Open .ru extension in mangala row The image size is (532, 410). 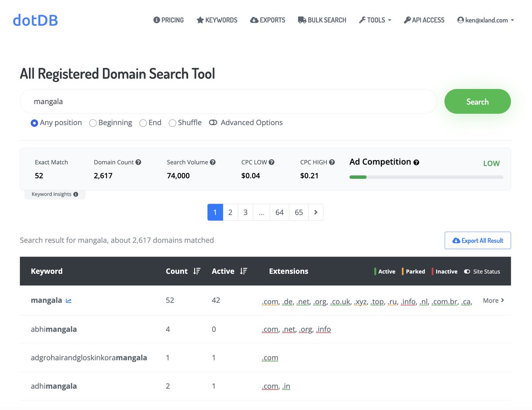pos(392,302)
